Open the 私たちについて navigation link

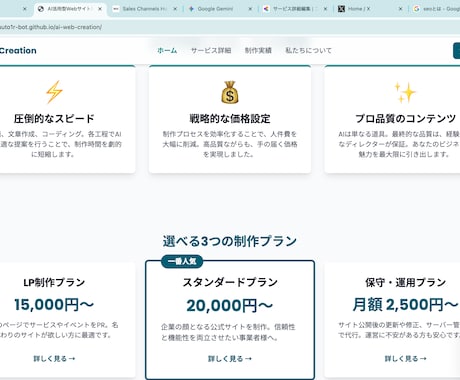308,51
